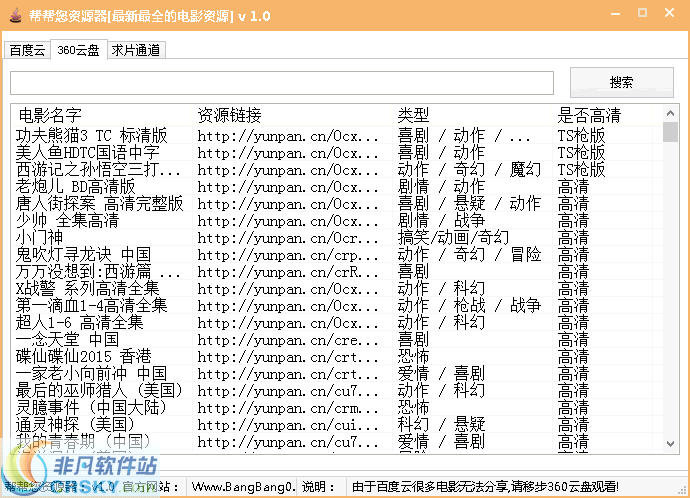Click the type cell 科幻 / 悬疑
690x498 pixels.
441,425
